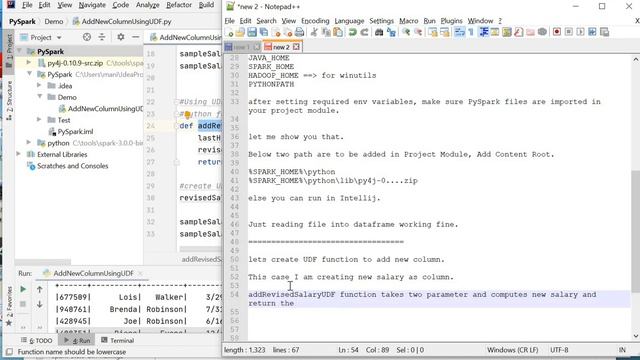Click the green Rerun button in Run panel

[x=23, y=289]
